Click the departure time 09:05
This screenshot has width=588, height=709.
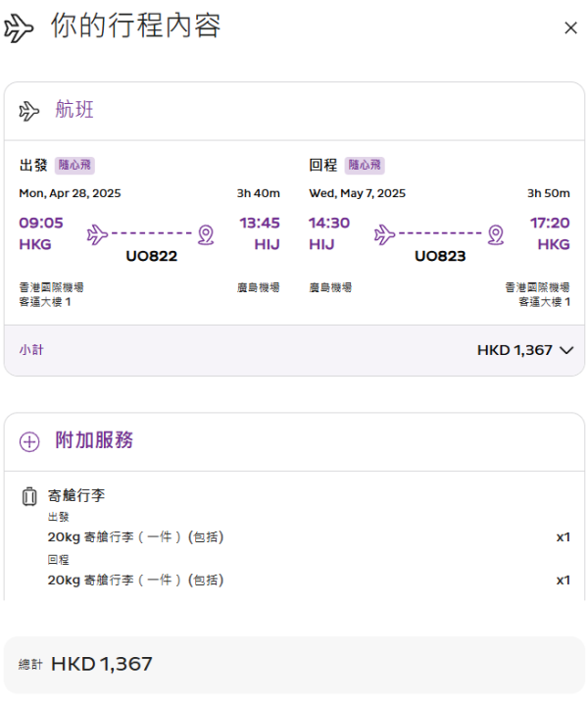(x=41, y=223)
